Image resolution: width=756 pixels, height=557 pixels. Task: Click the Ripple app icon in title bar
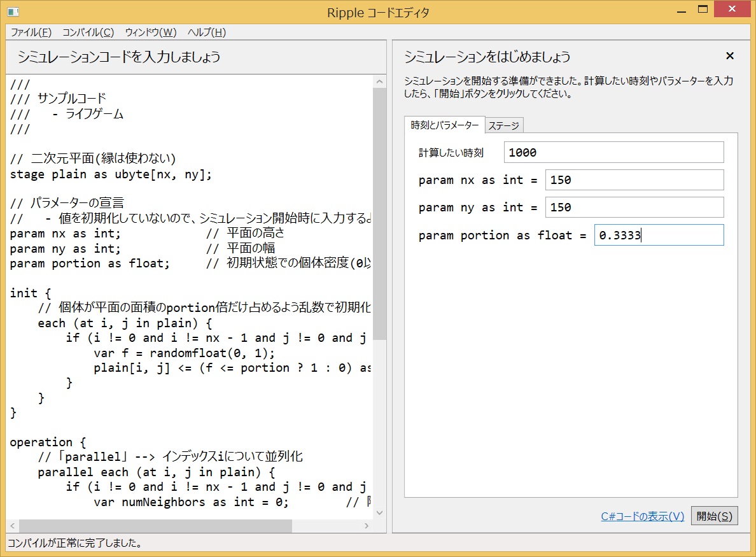click(13, 11)
